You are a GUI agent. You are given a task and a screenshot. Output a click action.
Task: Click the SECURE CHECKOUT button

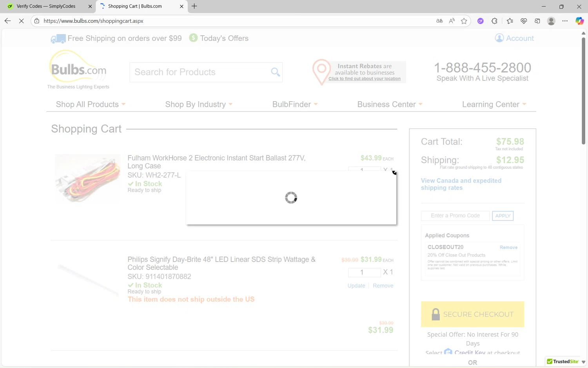click(472, 314)
